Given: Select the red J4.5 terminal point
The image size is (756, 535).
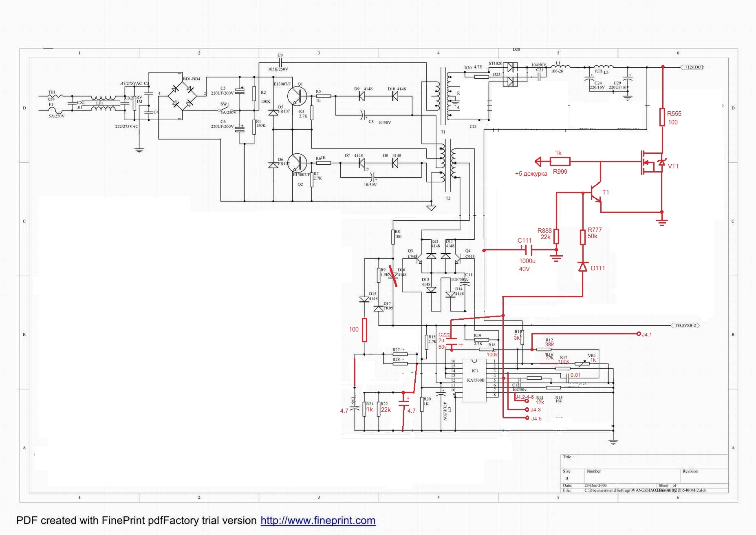Looking at the screenshot, I should (527, 418).
